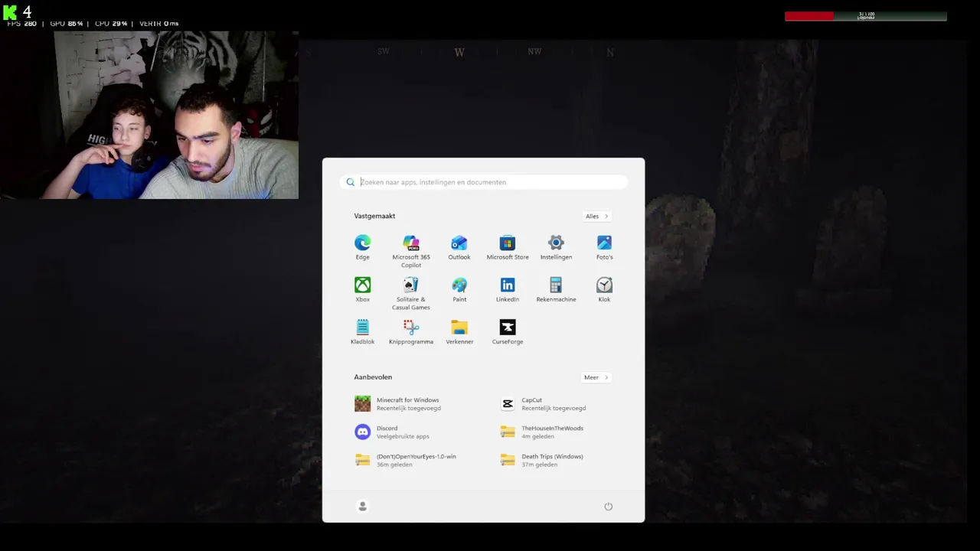980x551 pixels.
Task: Expand all apps with Alles button
Action: 596,216
